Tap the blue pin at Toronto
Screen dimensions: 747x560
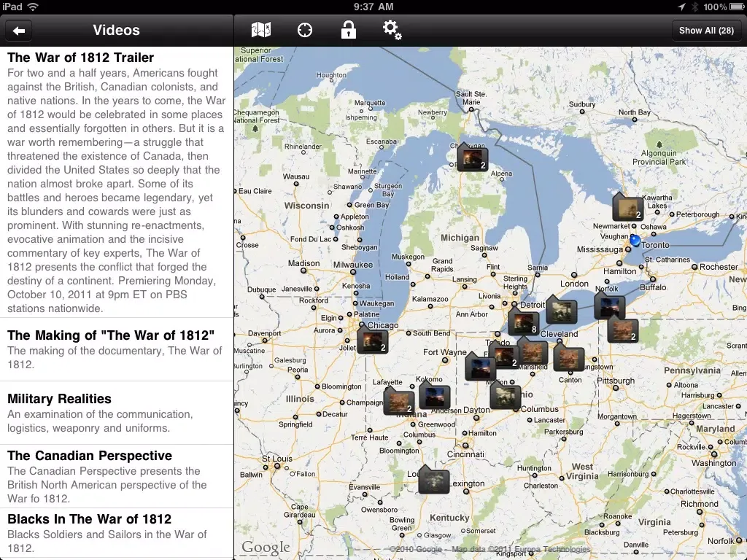[635, 241]
